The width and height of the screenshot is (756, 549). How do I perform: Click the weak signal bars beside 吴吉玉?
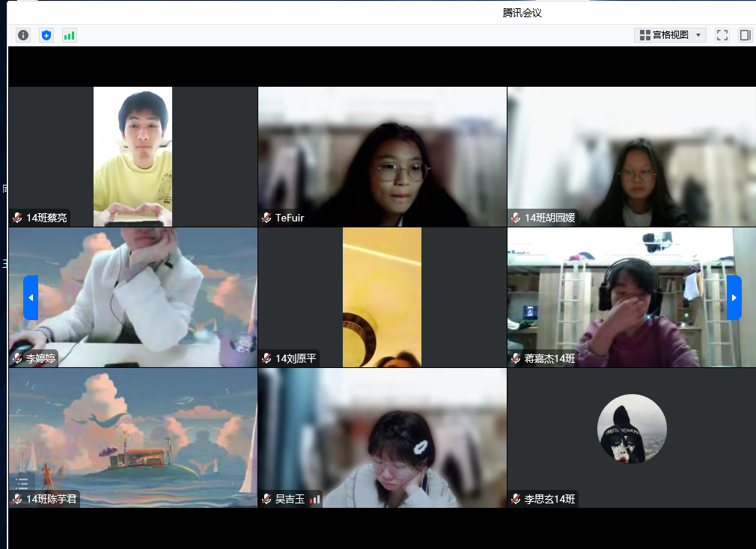pyautogui.click(x=315, y=499)
